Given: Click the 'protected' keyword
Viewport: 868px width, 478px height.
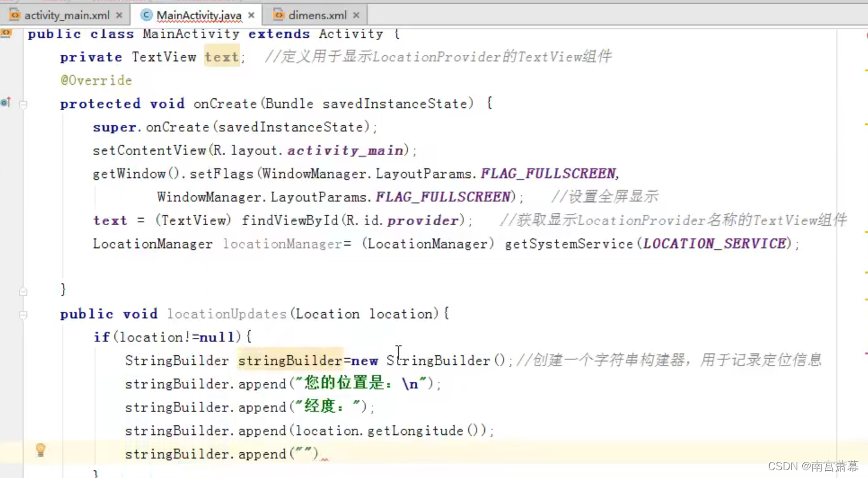Looking at the screenshot, I should (100, 104).
